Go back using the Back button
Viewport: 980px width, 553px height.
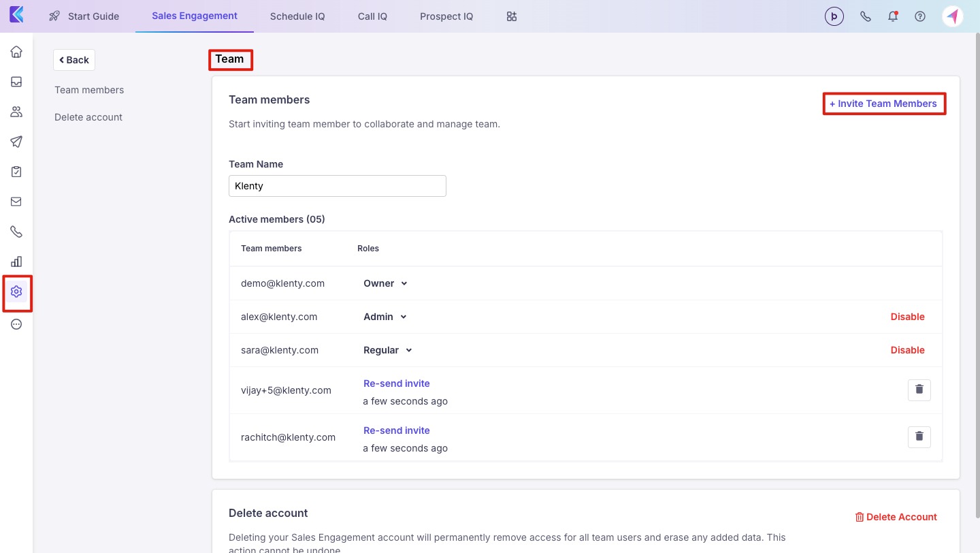(x=74, y=60)
